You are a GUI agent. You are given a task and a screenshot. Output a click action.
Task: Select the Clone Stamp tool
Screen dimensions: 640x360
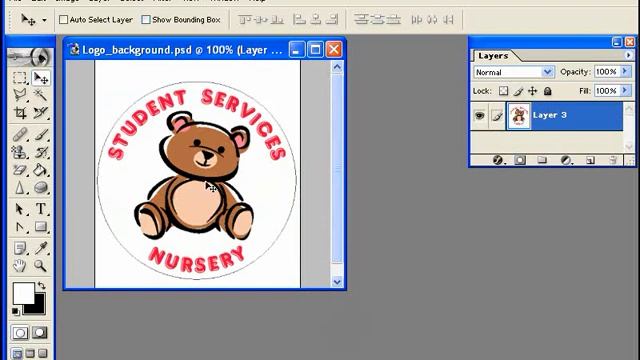coord(19,152)
